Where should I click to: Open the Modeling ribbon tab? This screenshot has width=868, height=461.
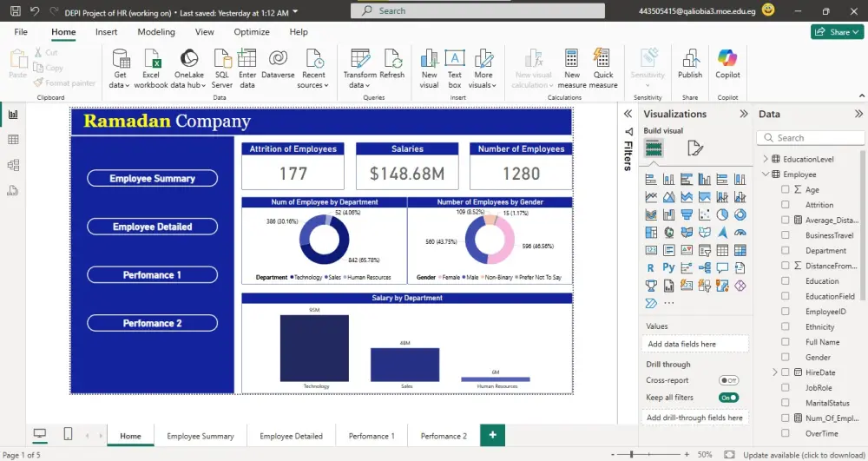(x=156, y=32)
